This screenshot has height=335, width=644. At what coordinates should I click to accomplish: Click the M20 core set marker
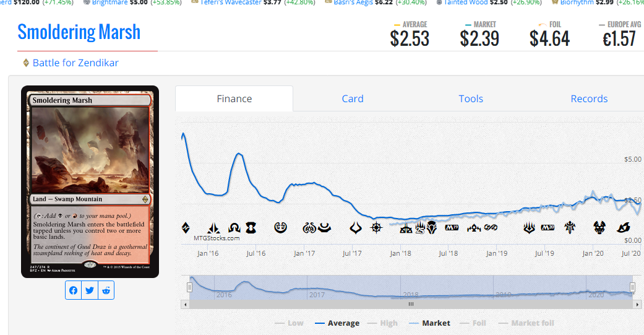coord(547,227)
